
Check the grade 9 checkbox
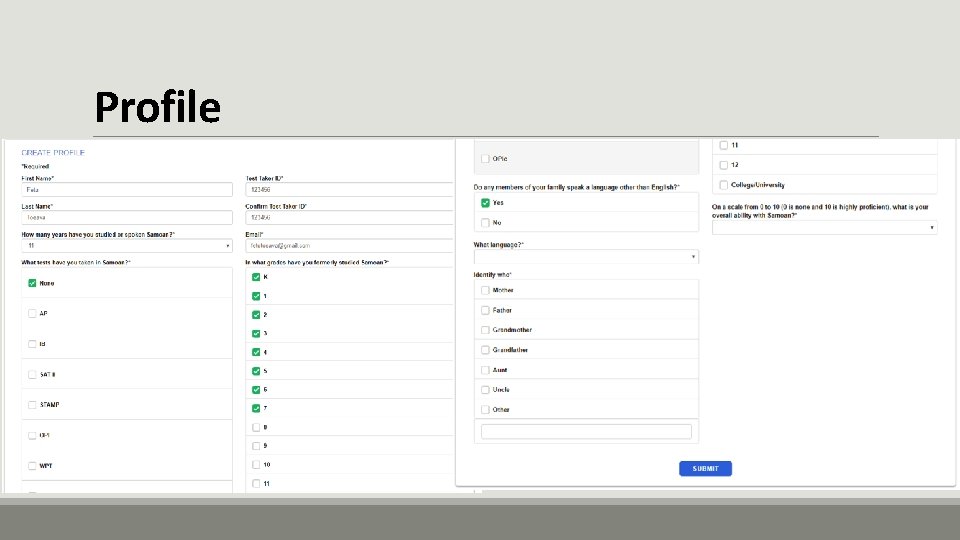pyautogui.click(x=256, y=446)
